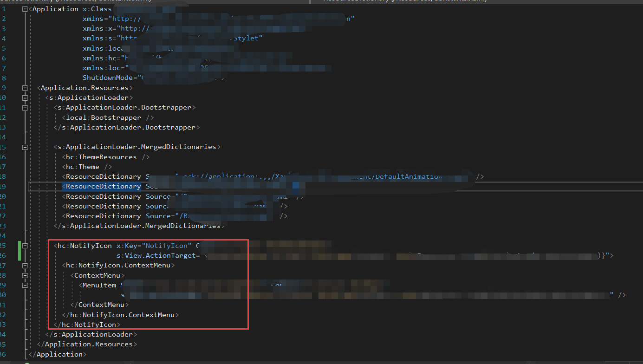Click the green change indicator beside NotifyIcon
Screen dimensions: 643x364
click(x=19, y=250)
